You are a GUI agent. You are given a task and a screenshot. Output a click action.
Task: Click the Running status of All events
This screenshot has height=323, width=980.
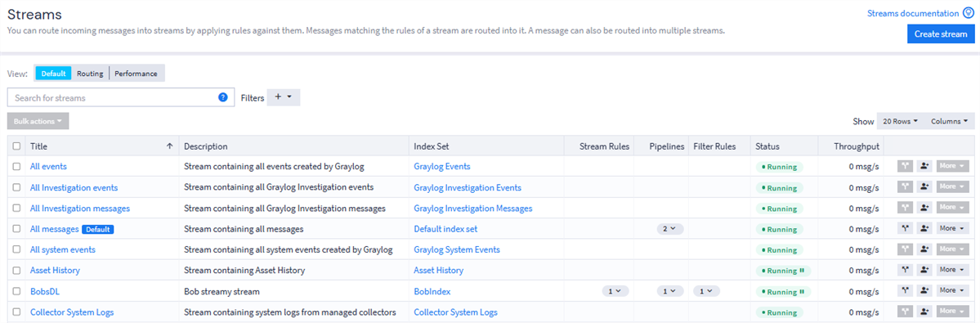780,167
